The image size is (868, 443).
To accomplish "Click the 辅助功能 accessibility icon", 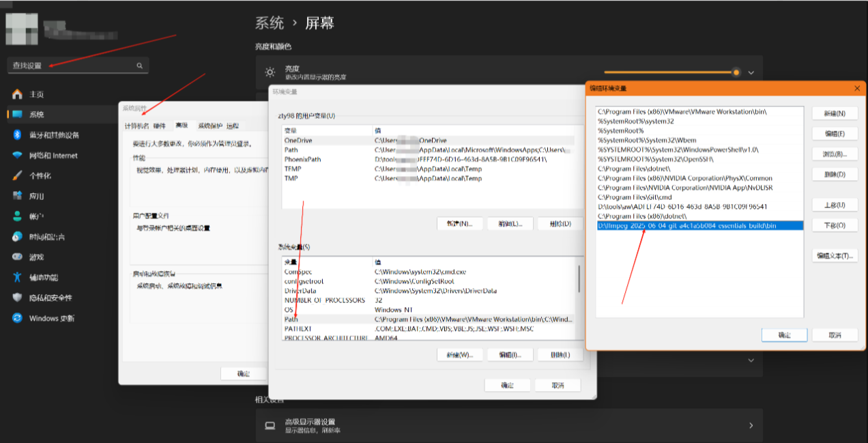I will click(17, 277).
